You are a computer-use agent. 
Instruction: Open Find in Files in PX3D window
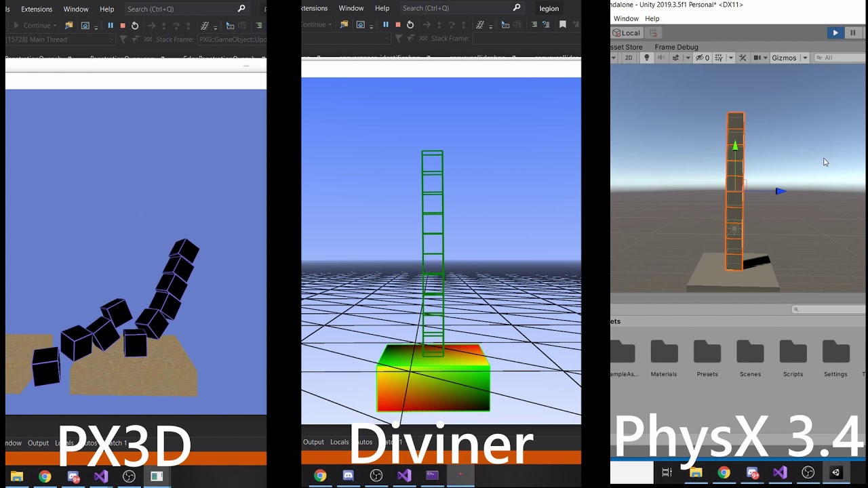(x=68, y=25)
